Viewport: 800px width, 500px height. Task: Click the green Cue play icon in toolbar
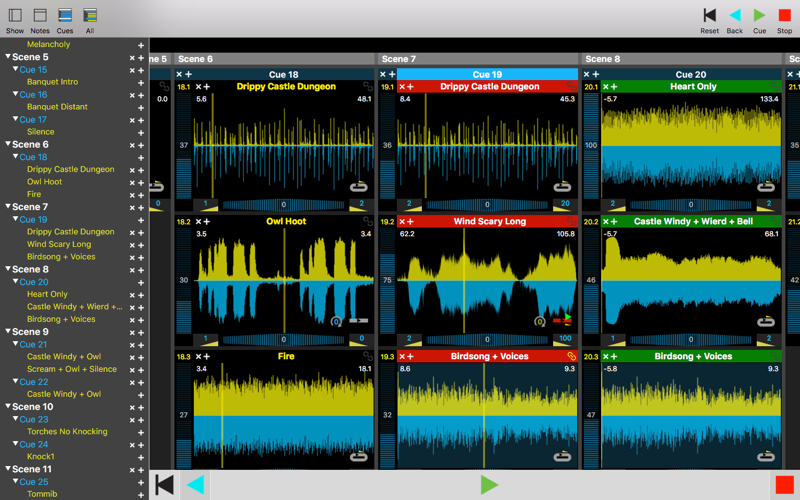pyautogui.click(x=759, y=15)
